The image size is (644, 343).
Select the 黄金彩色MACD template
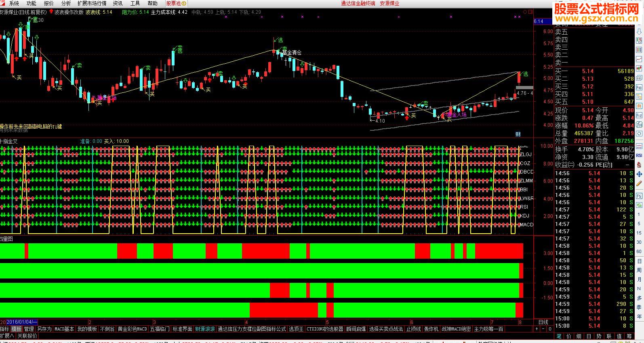coord(133,329)
